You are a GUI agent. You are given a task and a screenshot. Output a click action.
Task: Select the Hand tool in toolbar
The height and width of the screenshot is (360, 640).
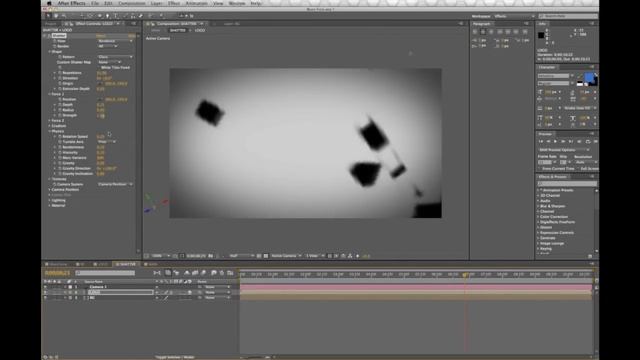[56, 16]
